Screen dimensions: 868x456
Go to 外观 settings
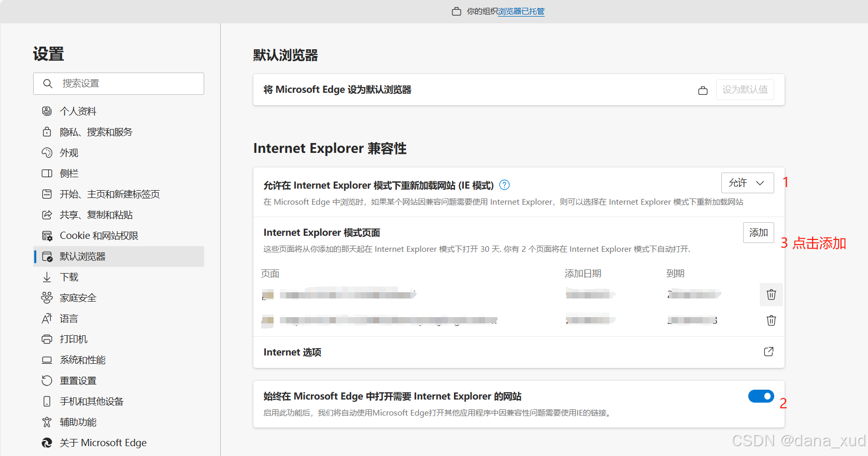point(119,152)
